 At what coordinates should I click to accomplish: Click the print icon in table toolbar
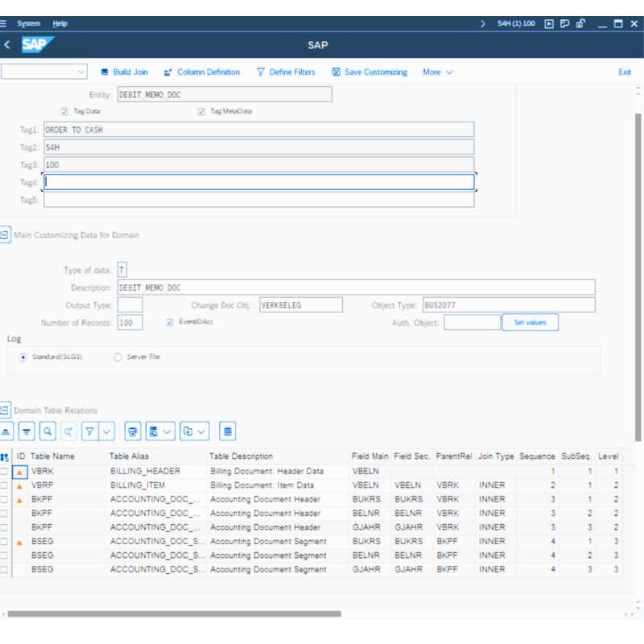[134, 431]
